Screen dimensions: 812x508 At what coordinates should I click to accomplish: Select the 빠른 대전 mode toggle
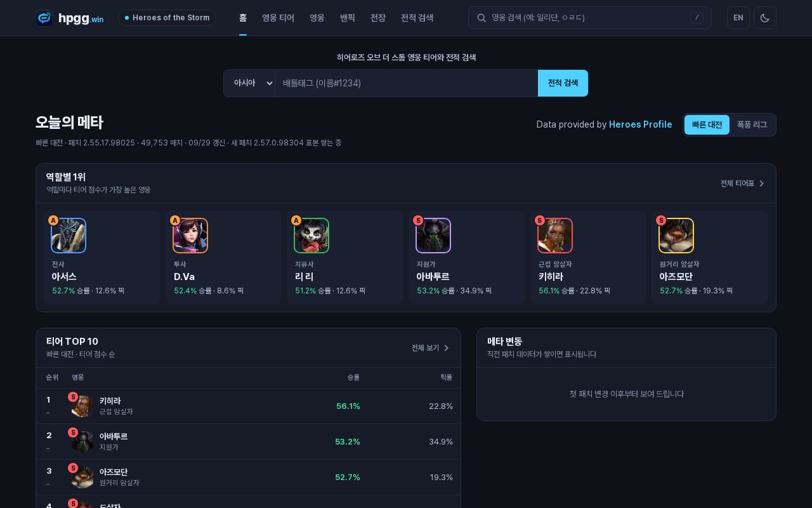[x=707, y=124]
